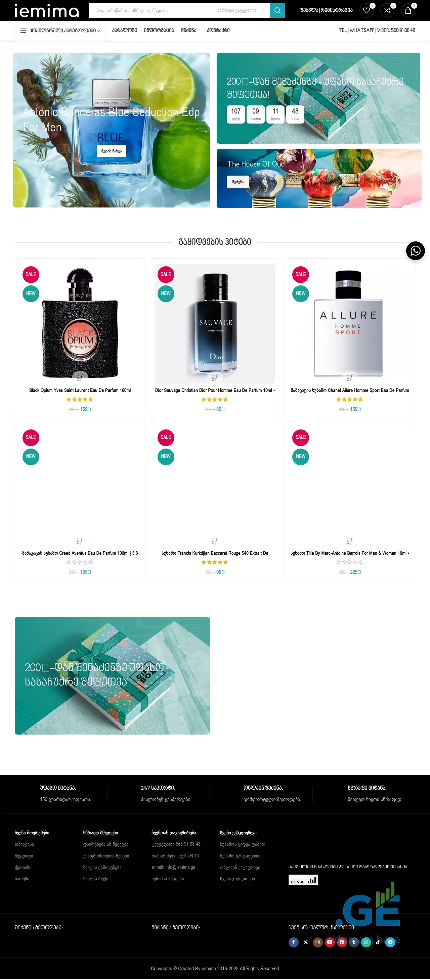Expand the popular categories hamburger menu

coord(60,31)
